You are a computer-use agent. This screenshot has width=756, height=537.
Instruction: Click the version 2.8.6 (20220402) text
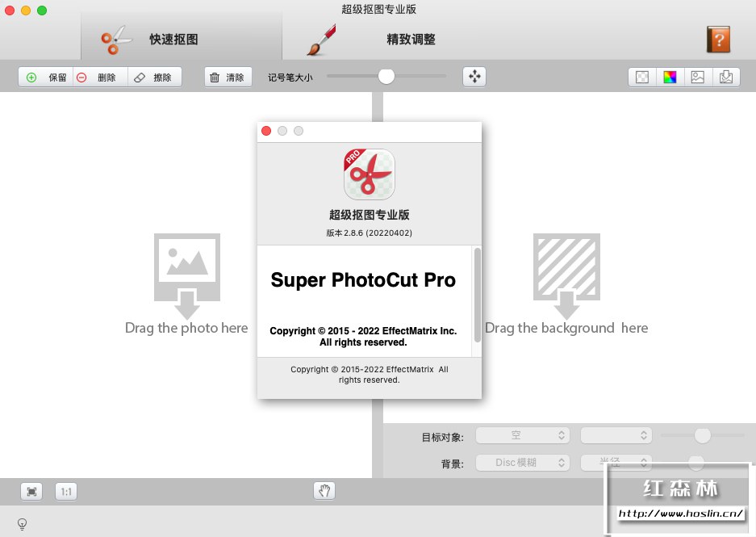(x=370, y=233)
